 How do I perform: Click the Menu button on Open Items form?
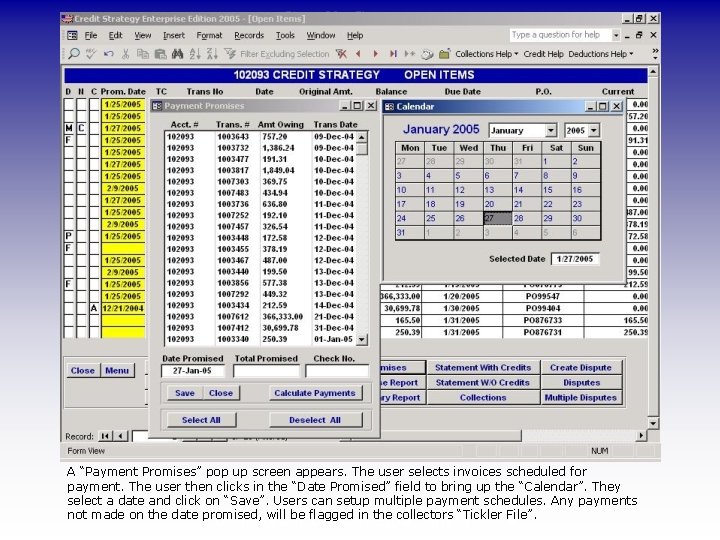point(117,370)
